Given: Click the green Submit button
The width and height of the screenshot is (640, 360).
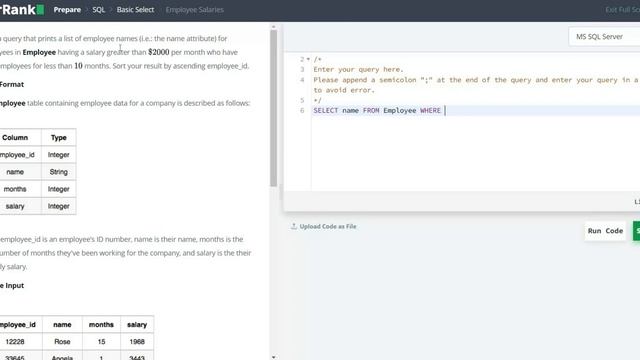Looking at the screenshot, I should point(636,231).
